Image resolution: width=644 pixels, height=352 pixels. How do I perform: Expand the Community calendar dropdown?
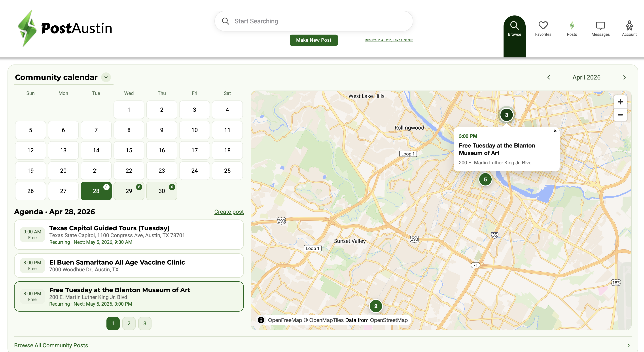click(x=106, y=77)
